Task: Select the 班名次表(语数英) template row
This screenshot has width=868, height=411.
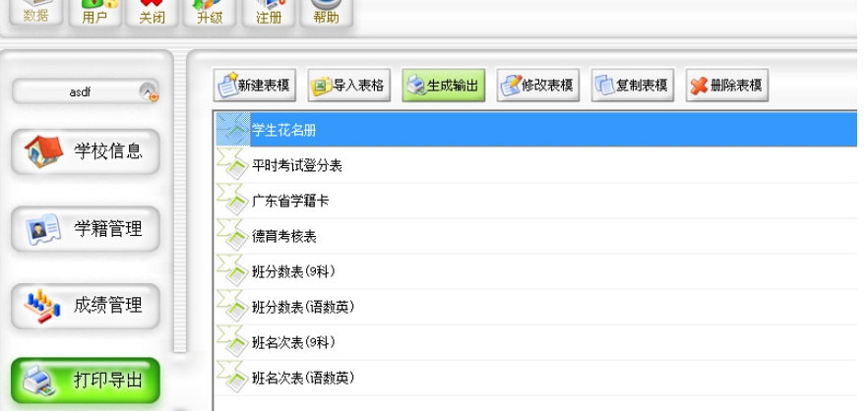Action: point(535,378)
